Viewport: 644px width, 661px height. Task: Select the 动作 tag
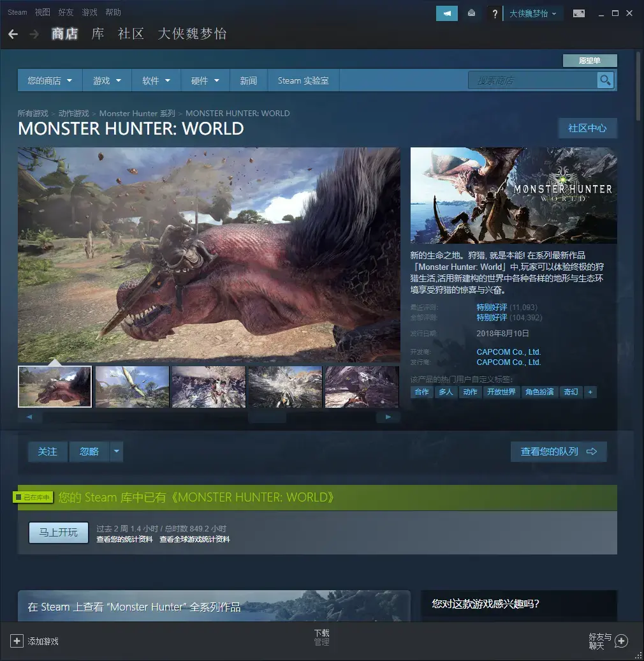pos(470,392)
